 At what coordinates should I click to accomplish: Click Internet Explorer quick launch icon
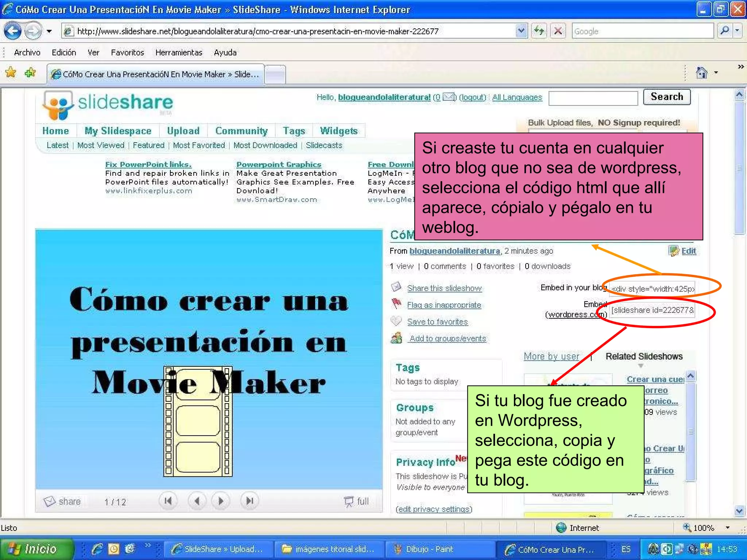[x=97, y=549]
